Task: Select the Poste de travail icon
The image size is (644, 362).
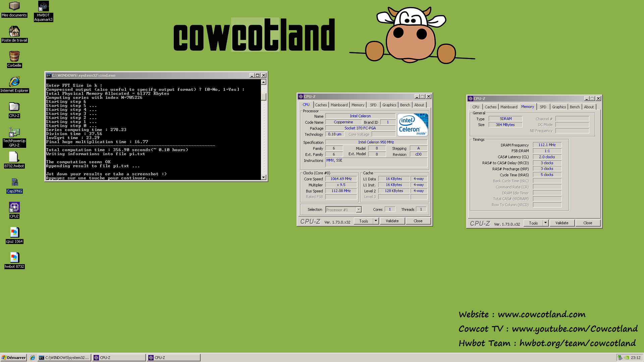Action: (14, 34)
